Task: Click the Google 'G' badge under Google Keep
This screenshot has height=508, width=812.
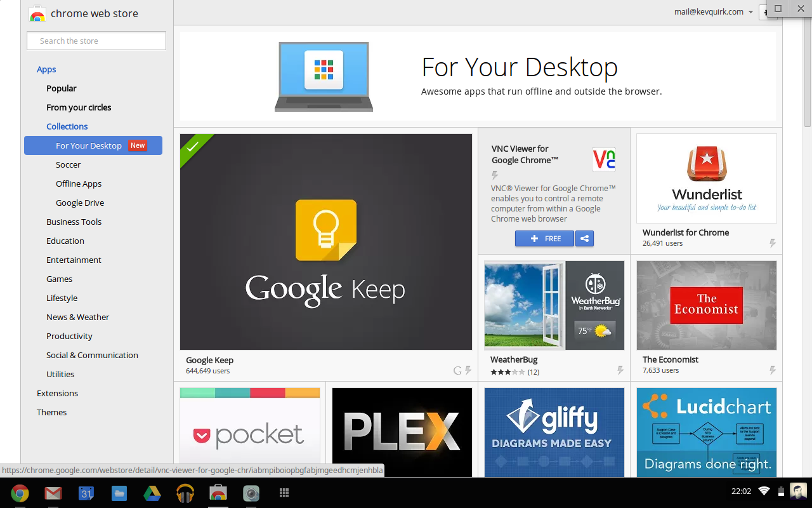Action: (x=455, y=370)
